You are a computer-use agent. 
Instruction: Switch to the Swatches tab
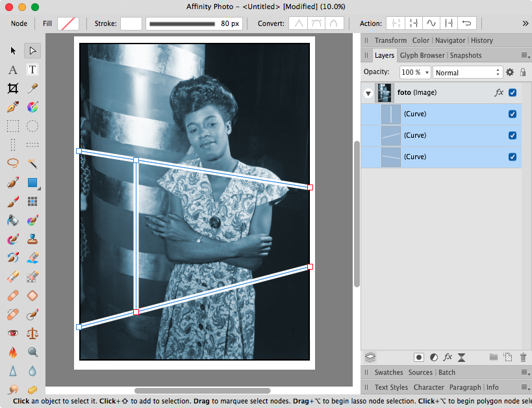point(389,372)
